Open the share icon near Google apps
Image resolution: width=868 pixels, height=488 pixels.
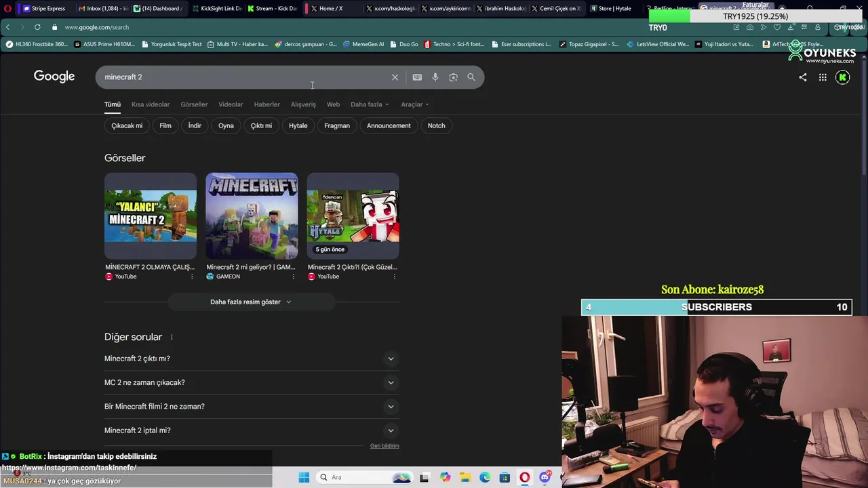803,77
